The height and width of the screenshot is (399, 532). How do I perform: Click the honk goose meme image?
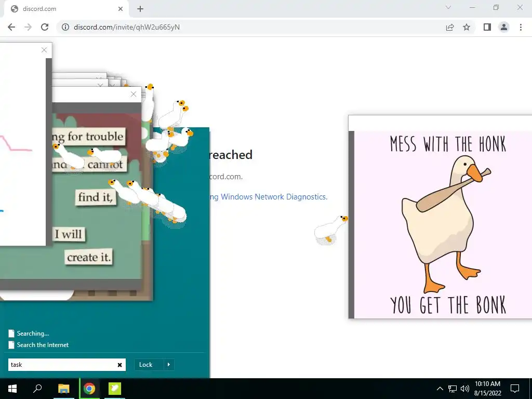pyautogui.click(x=443, y=224)
